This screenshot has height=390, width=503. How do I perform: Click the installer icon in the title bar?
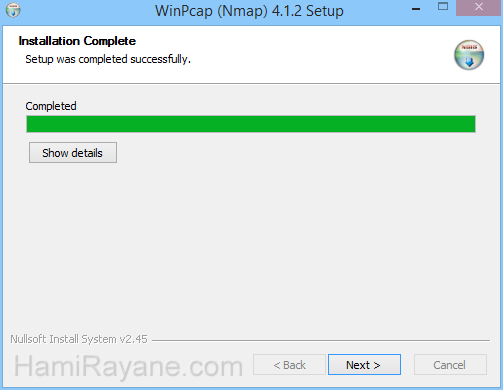point(13,10)
